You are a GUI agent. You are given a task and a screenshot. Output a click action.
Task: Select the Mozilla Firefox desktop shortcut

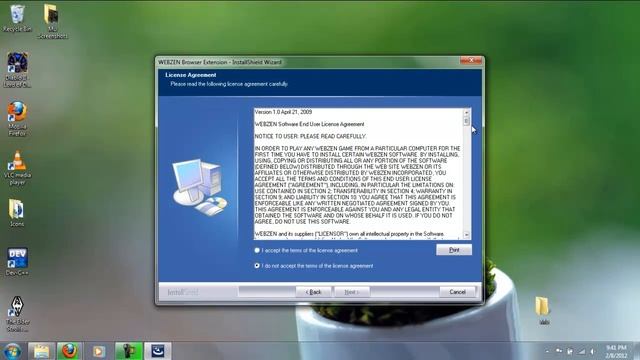[x=17, y=119]
